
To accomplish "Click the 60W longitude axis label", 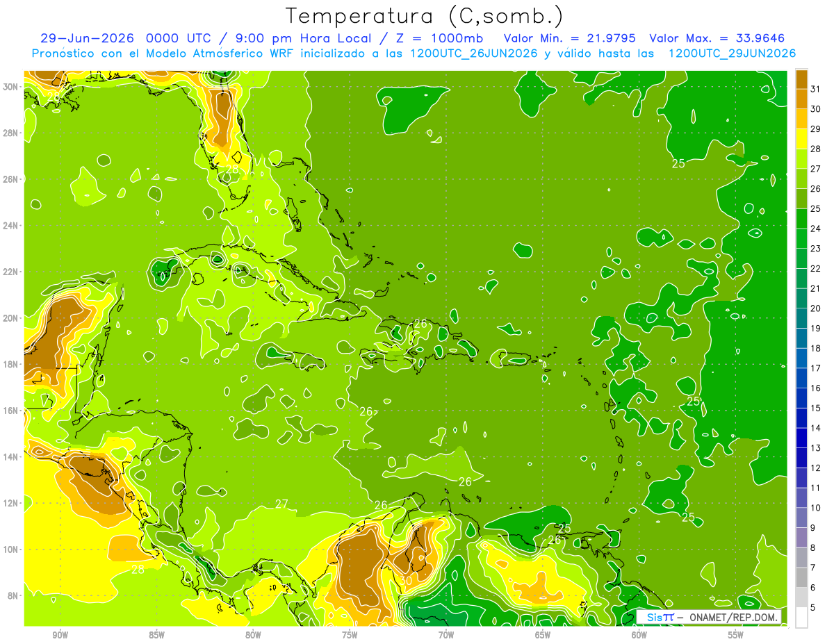I will 639,634.
